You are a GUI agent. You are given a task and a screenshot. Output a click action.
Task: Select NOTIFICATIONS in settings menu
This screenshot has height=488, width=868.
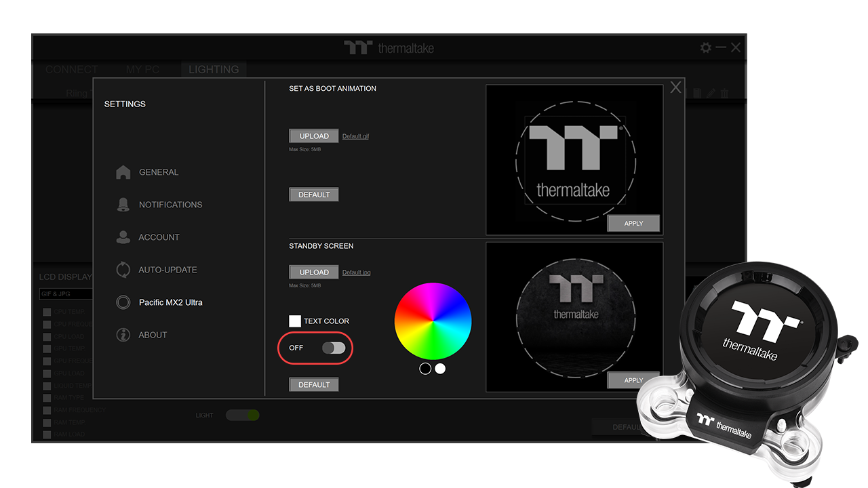[170, 205]
